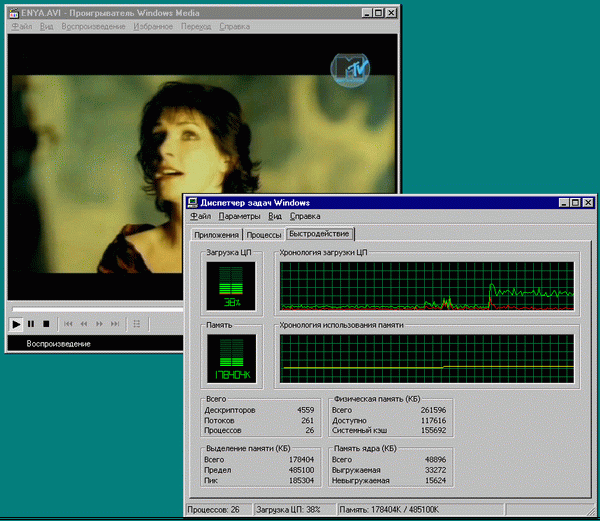Click the skip-to-next track button

click(x=116, y=324)
